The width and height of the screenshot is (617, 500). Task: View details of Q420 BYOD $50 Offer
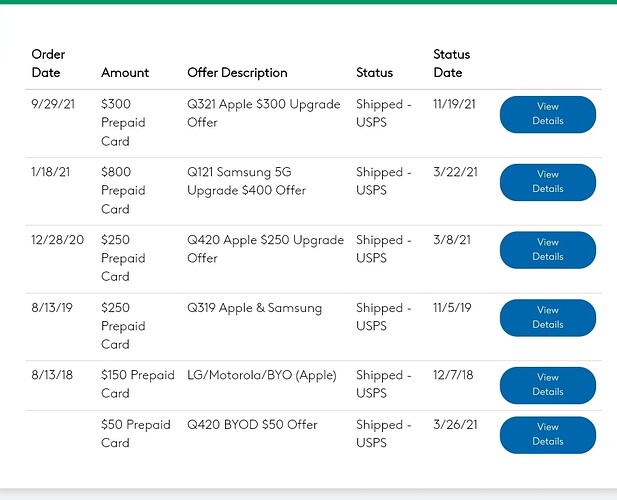pos(547,434)
